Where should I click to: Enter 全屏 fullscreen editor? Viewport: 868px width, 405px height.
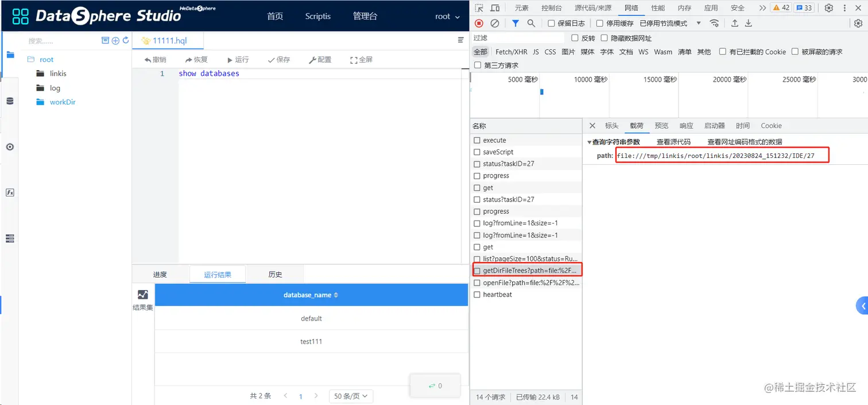(x=362, y=60)
